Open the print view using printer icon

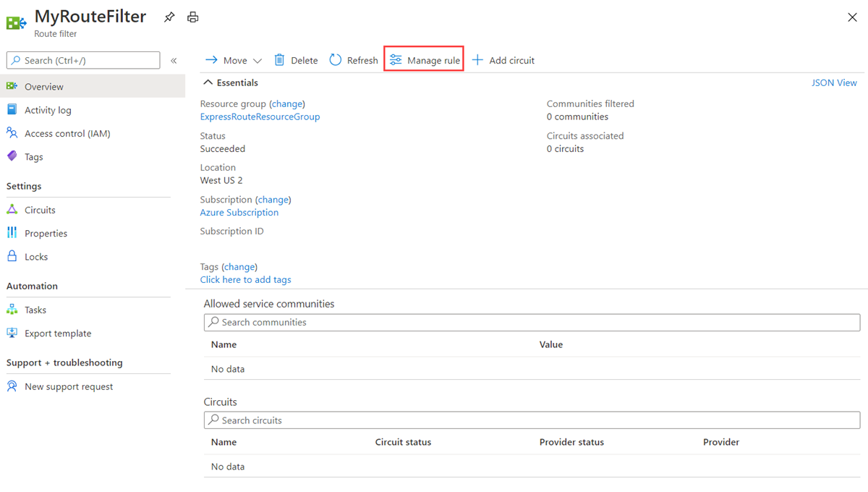click(192, 17)
